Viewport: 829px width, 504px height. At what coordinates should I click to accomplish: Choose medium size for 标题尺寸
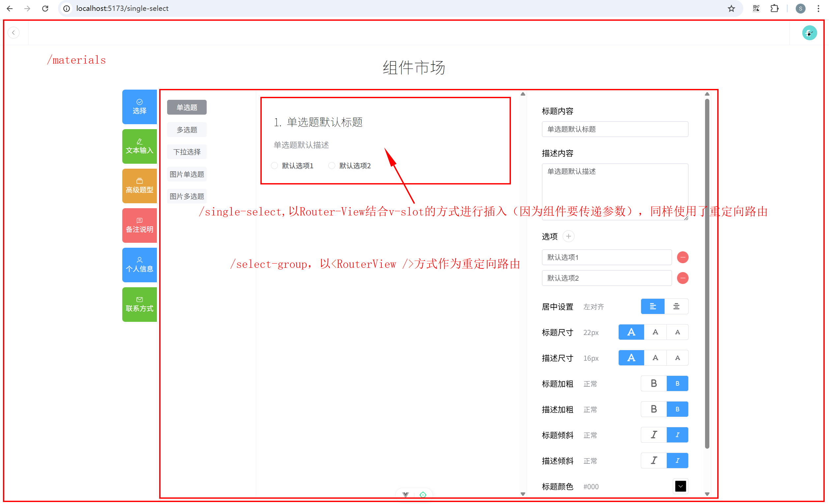(x=655, y=332)
